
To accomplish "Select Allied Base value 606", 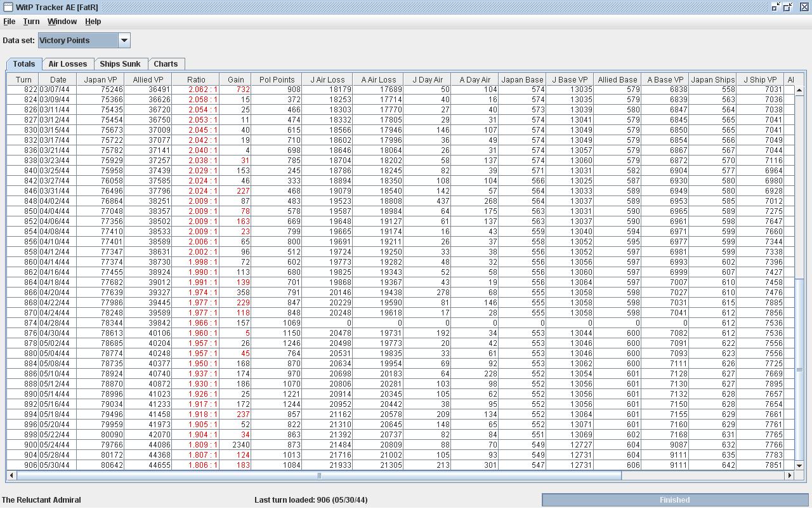I will tap(617, 465).
